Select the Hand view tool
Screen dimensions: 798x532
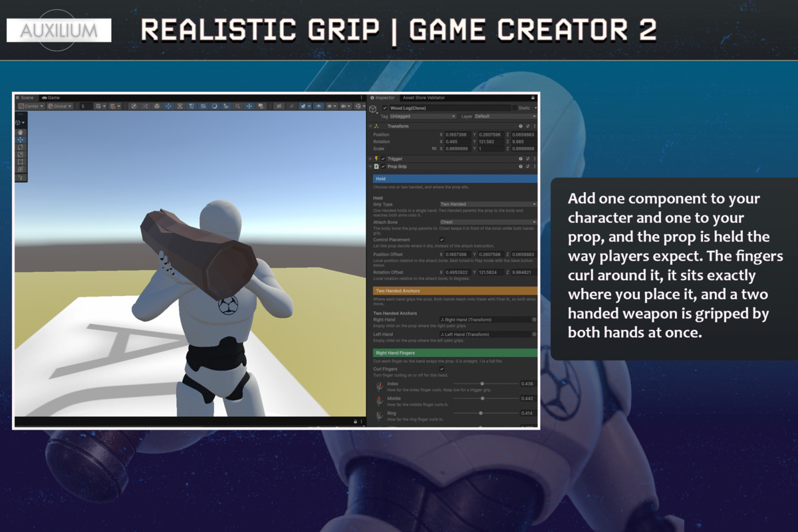coord(21,132)
